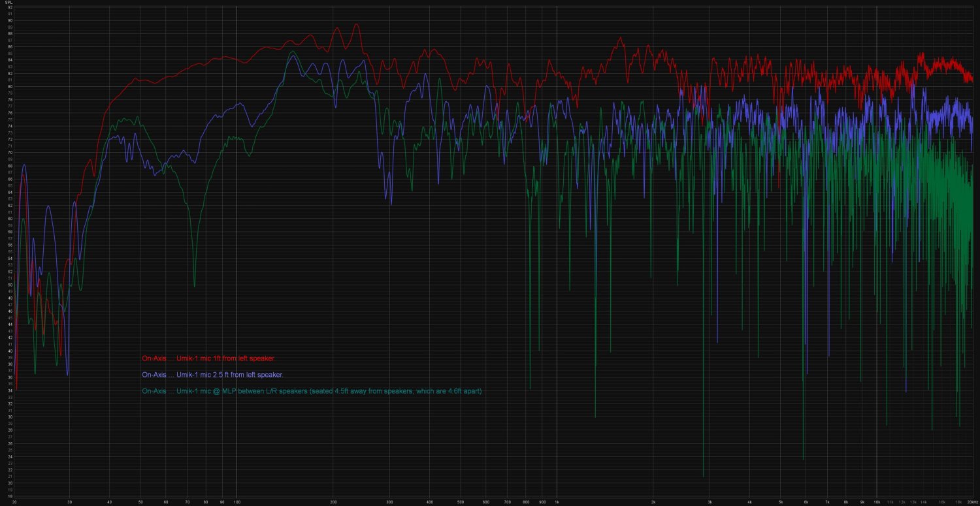Click the red legend entry for mic 1ft from left speaker
The width and height of the screenshot is (980, 506).
tap(208, 358)
